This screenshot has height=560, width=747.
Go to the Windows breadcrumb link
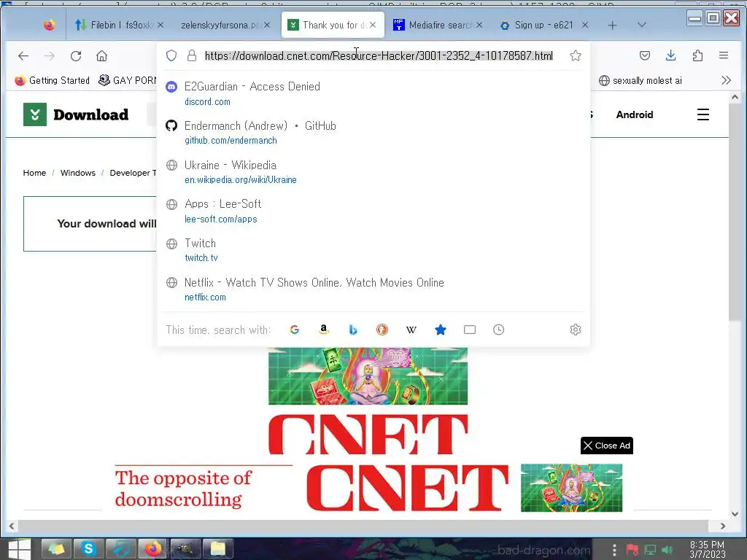coord(77,173)
